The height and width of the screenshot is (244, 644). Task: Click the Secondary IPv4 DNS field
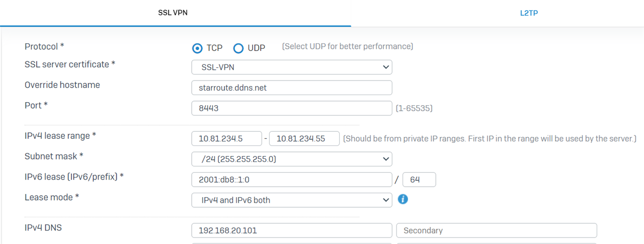pyautogui.click(x=497, y=230)
